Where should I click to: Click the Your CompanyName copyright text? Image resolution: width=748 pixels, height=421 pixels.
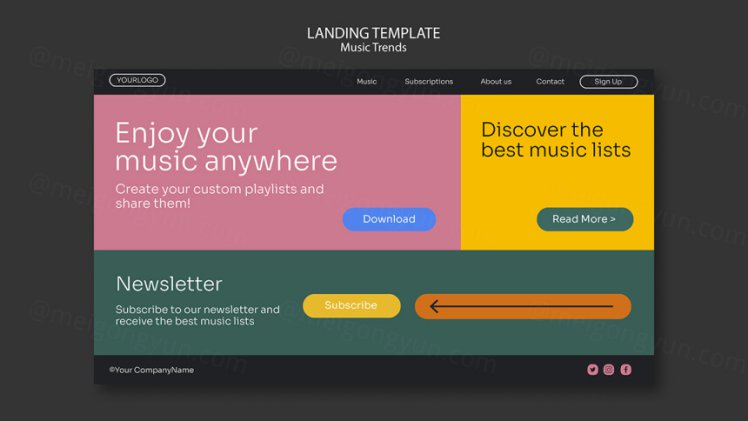click(152, 370)
